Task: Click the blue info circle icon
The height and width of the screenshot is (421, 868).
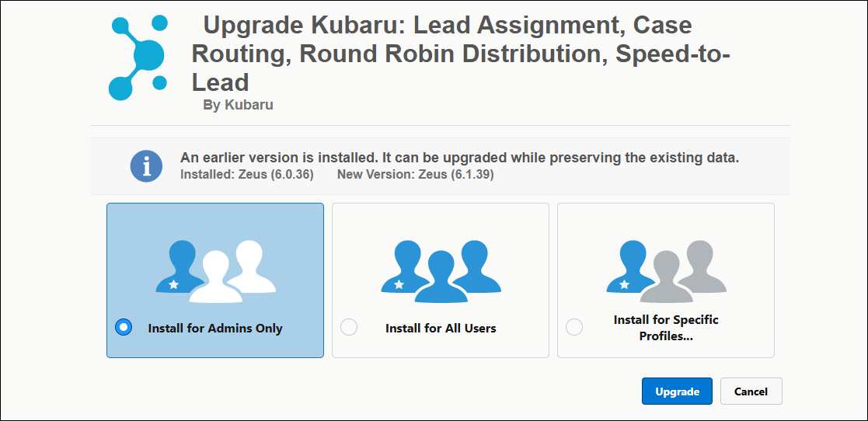Action: pyautogui.click(x=146, y=166)
